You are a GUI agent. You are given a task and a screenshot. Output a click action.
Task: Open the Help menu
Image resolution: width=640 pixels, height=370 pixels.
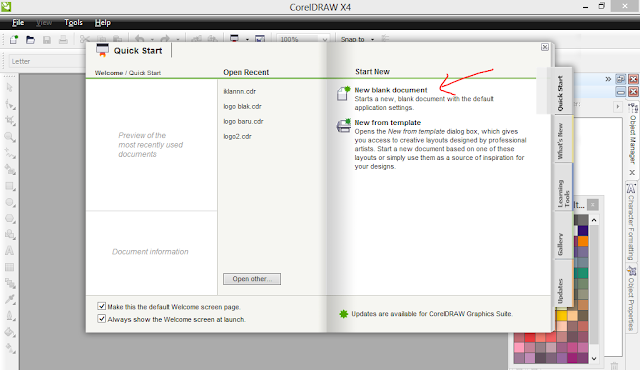[x=103, y=22]
